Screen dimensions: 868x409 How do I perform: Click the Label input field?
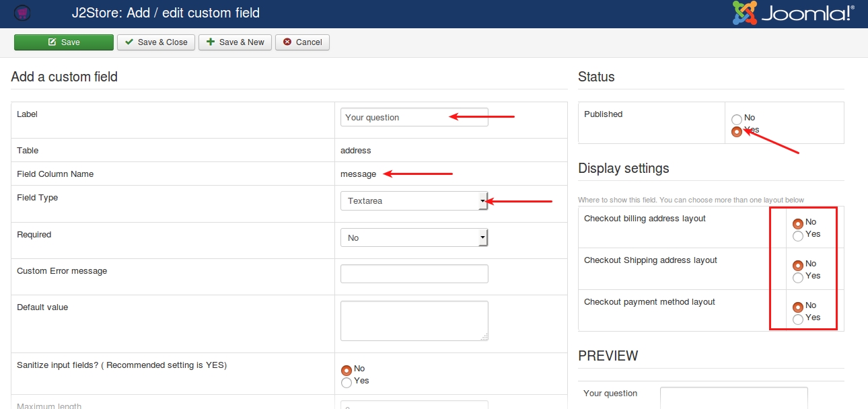pos(414,117)
